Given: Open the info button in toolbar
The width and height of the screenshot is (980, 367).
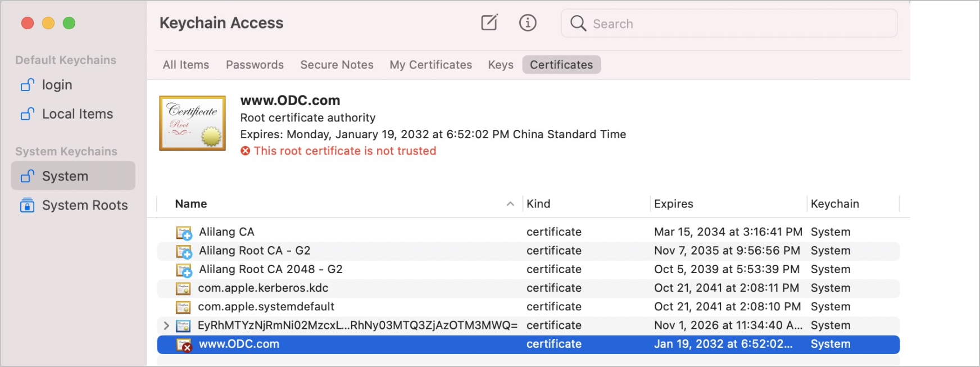Looking at the screenshot, I should point(528,23).
